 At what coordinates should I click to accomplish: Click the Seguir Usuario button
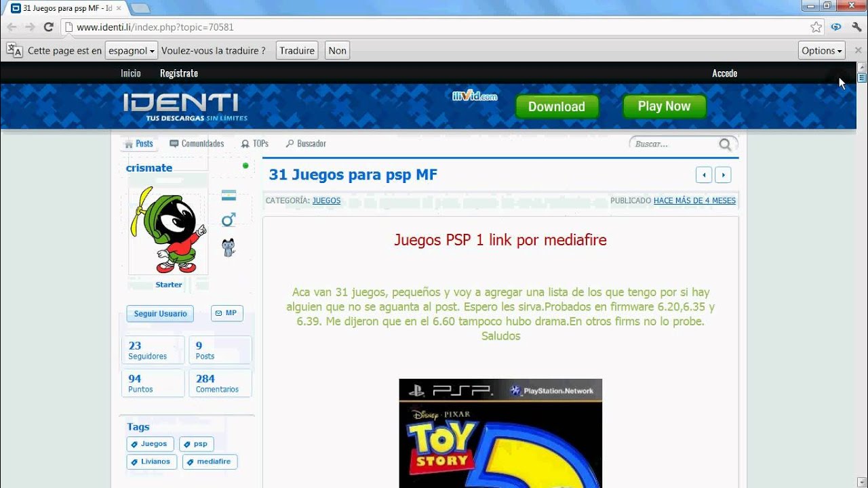pyautogui.click(x=160, y=314)
